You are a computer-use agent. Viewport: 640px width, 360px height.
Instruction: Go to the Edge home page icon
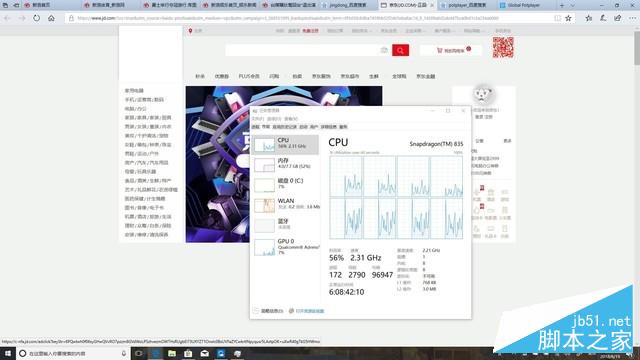[x=51, y=18]
